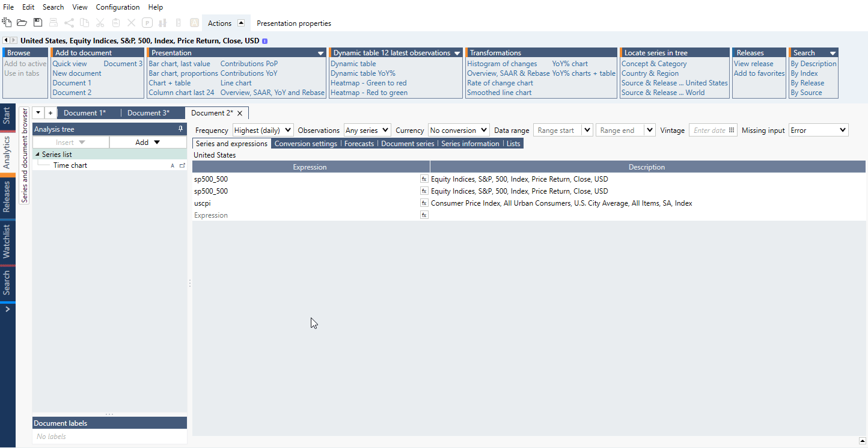Switch to the Document 3 tab
The width and height of the screenshot is (868, 448).
(148, 113)
